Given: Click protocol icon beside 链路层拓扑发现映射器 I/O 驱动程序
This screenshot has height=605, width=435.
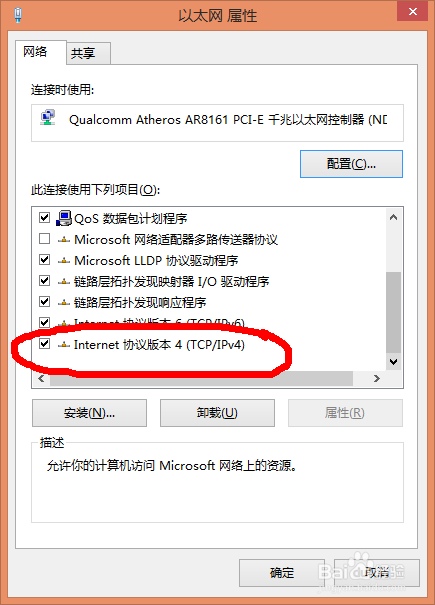Looking at the screenshot, I should click(x=64, y=282).
